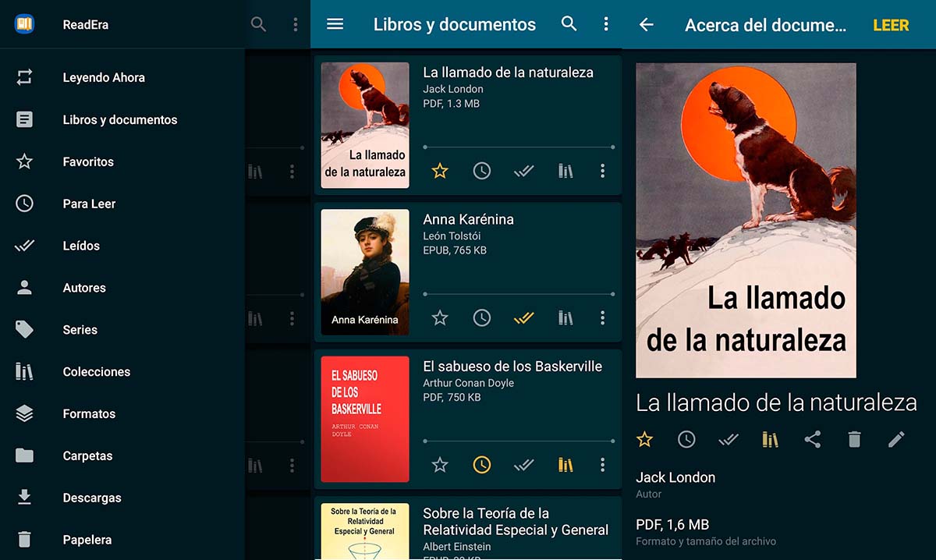Toggle favorite star for La llamado de la naturaleza card
This screenshot has width=936, height=560.
tap(440, 171)
